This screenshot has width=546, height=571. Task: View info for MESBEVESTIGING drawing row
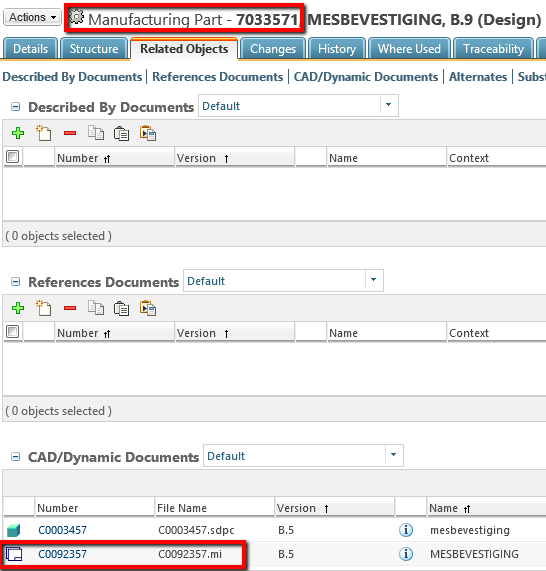(x=406, y=554)
